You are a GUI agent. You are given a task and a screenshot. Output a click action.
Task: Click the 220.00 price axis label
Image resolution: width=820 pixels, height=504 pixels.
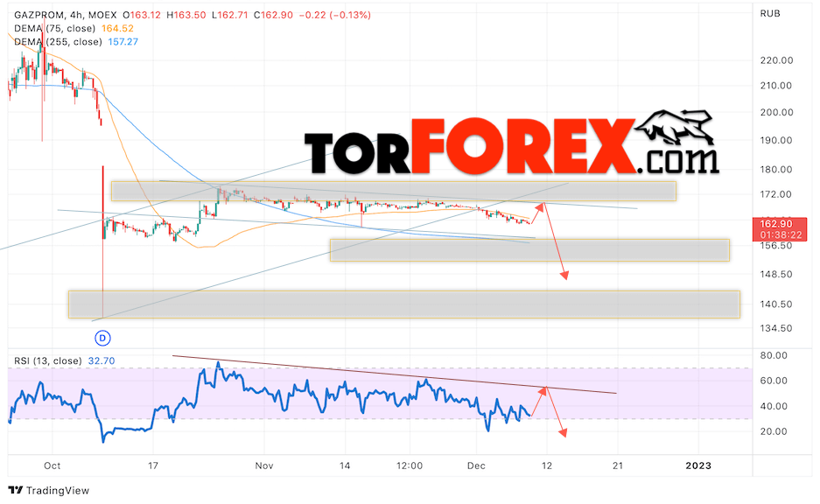(x=776, y=60)
